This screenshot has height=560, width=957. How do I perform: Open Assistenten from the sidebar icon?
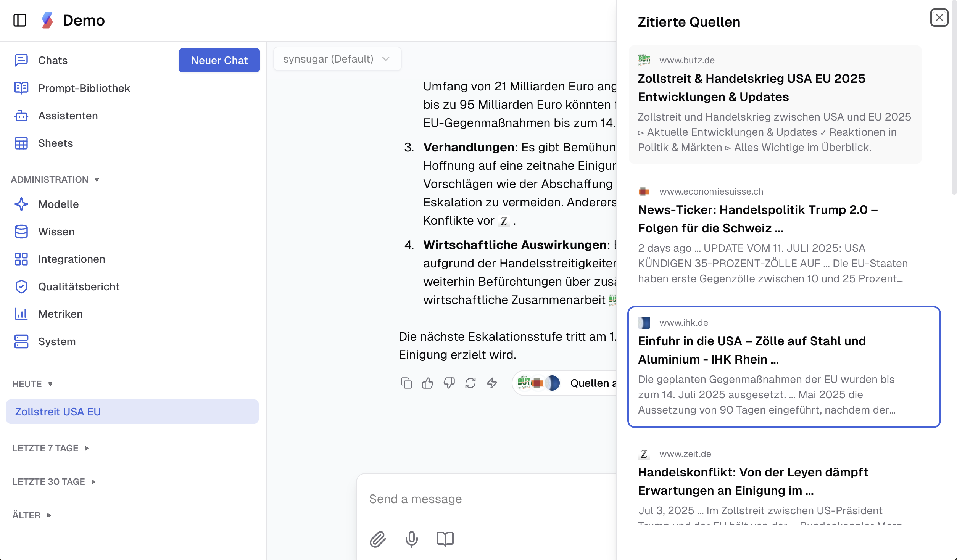(68, 116)
